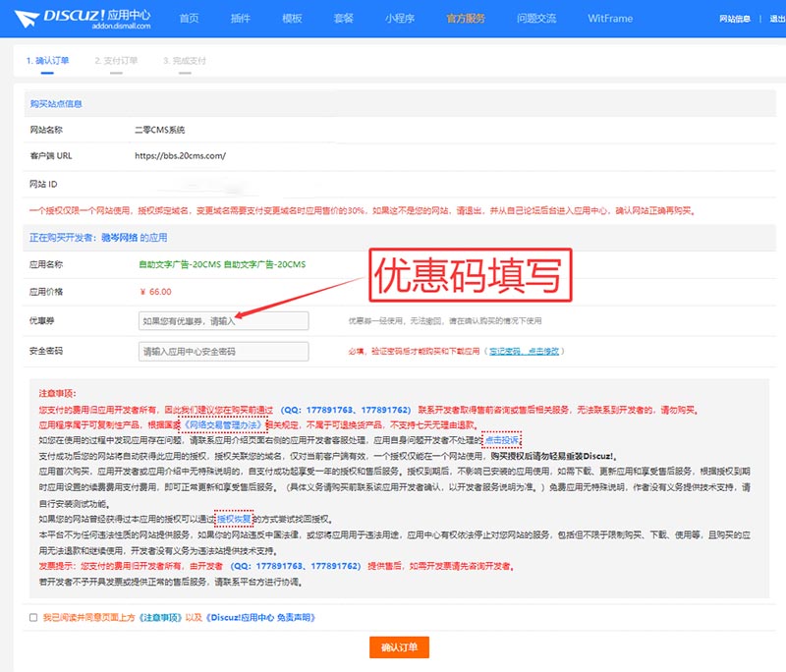Viewport: 786px width, 672px height.
Task: Open the 《Discuz!应用中心 免责声明》 link
Action: coord(260,617)
